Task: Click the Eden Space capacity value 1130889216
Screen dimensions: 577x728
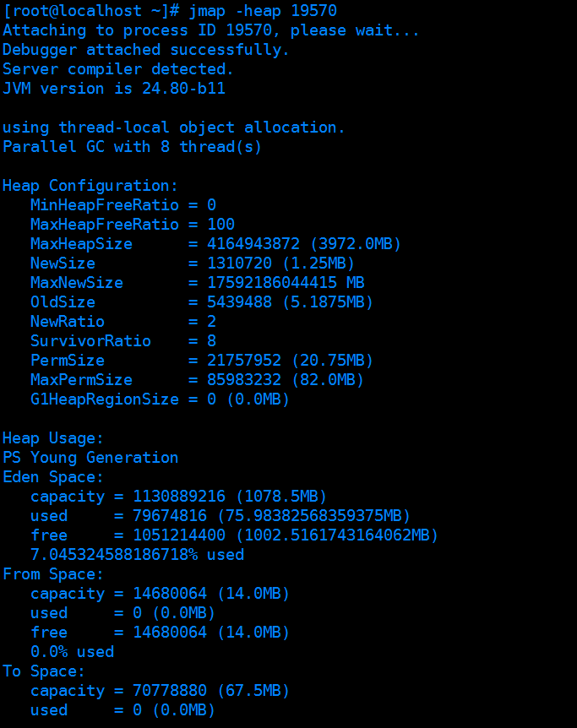Action: coord(179,497)
